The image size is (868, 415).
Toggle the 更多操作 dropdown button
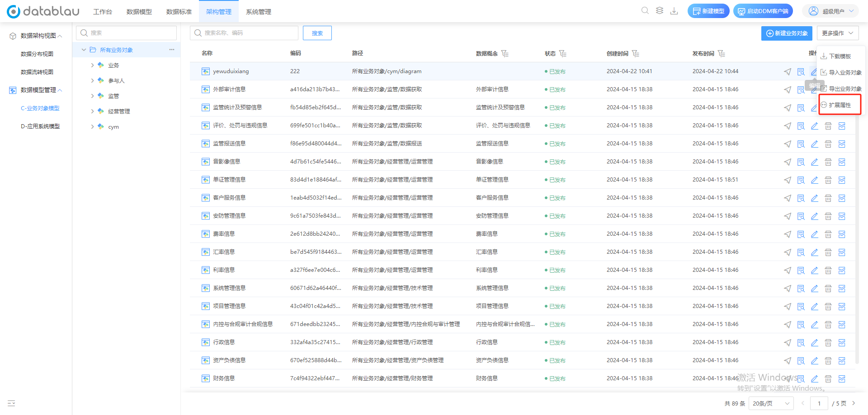pos(838,33)
